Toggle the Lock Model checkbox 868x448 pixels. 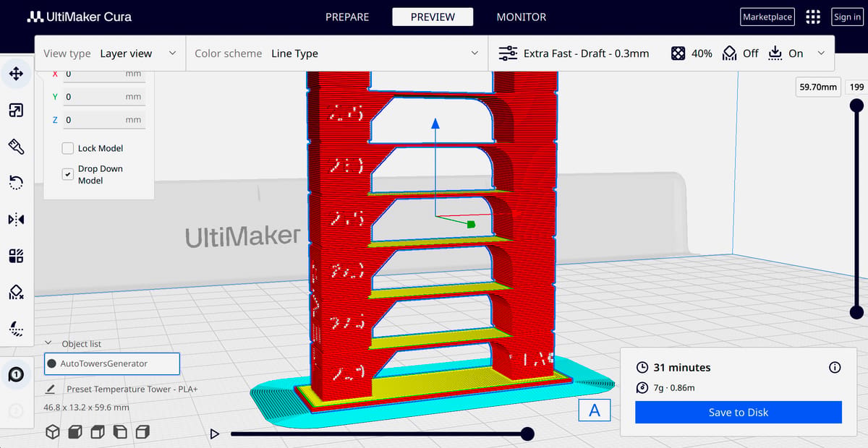click(x=67, y=148)
